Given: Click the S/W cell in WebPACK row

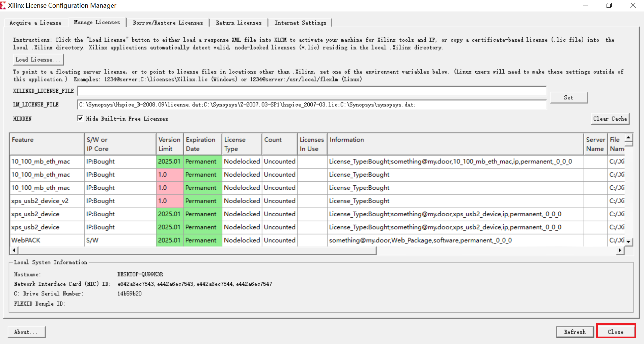Looking at the screenshot, I should pos(120,240).
